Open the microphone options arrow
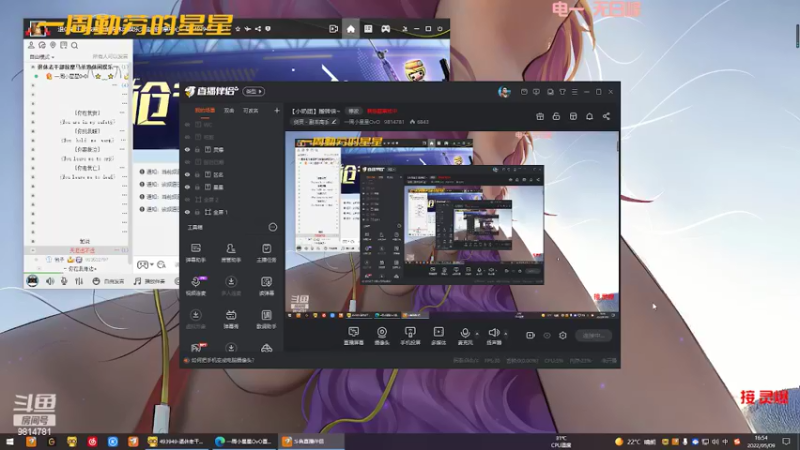The width and height of the screenshot is (800, 450). pos(477,334)
